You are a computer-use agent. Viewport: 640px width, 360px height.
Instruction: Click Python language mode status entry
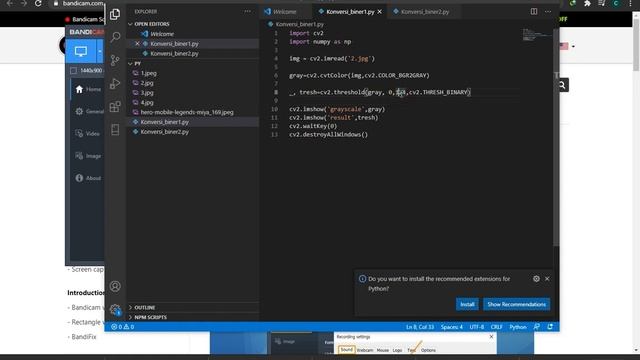(518, 327)
